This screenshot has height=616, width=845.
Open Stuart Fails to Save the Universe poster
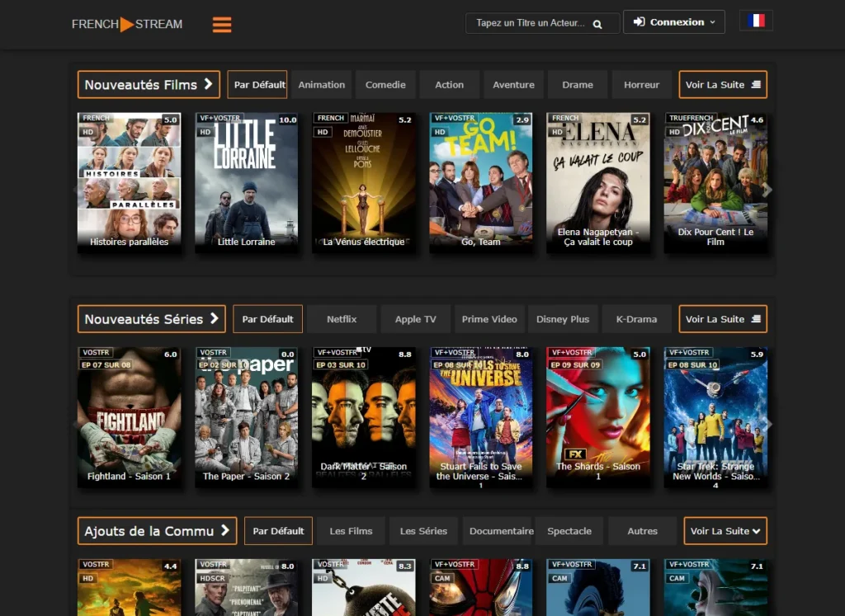click(481, 417)
